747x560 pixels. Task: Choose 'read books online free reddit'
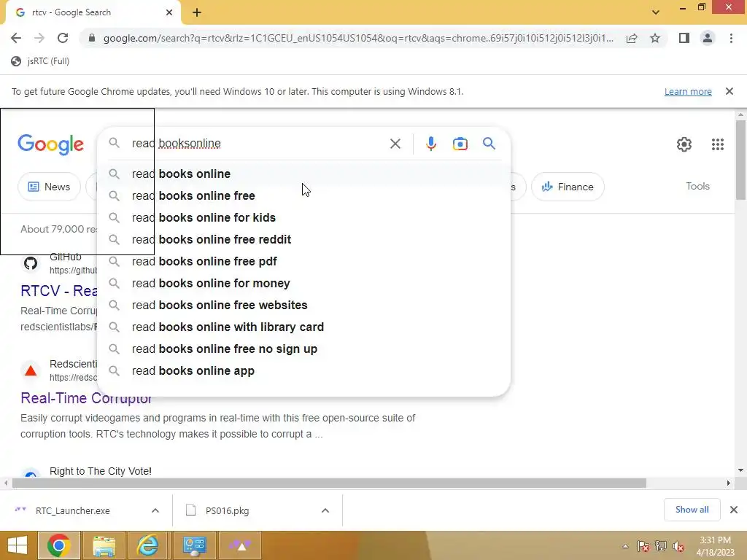tap(303, 239)
